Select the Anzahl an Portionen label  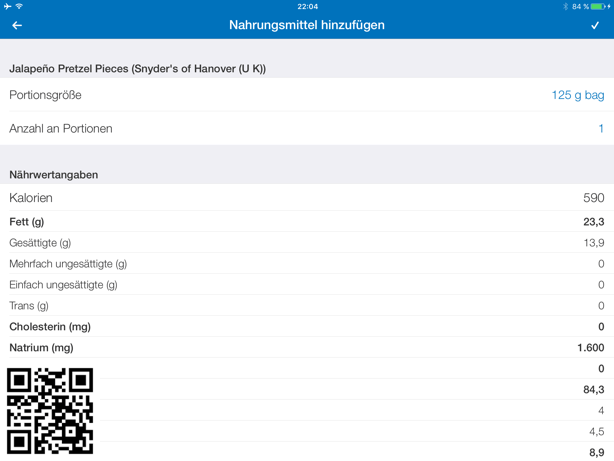click(x=60, y=128)
